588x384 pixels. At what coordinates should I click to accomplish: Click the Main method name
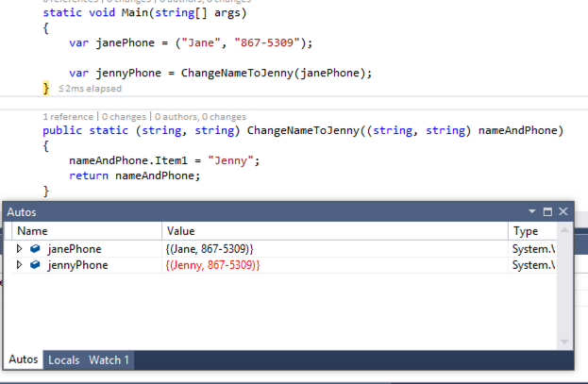coord(135,13)
